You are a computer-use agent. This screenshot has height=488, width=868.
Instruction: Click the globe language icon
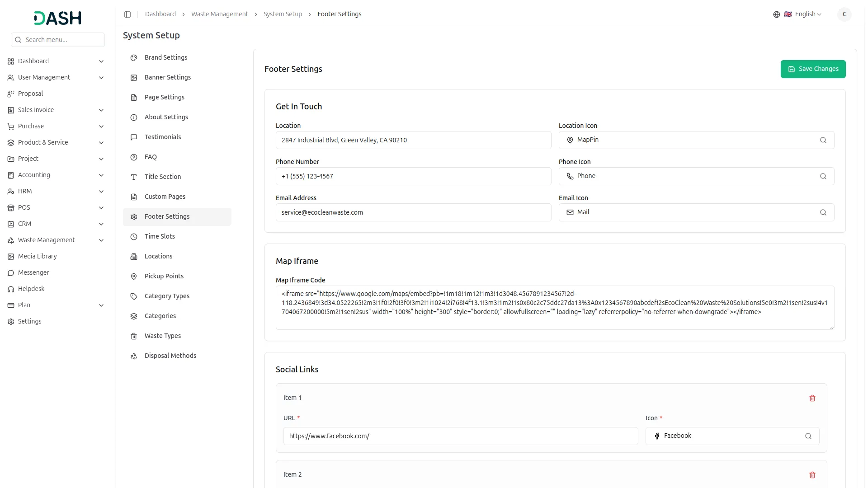tap(776, 14)
